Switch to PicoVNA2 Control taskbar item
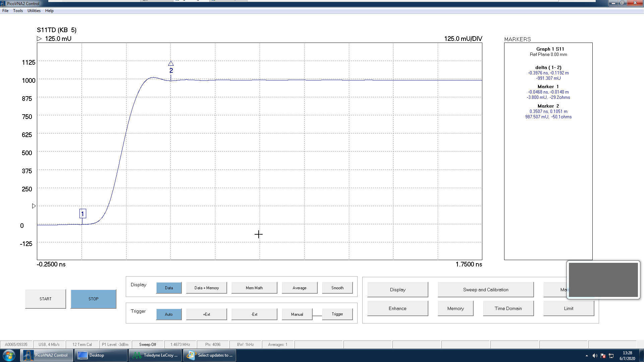 click(x=46, y=355)
